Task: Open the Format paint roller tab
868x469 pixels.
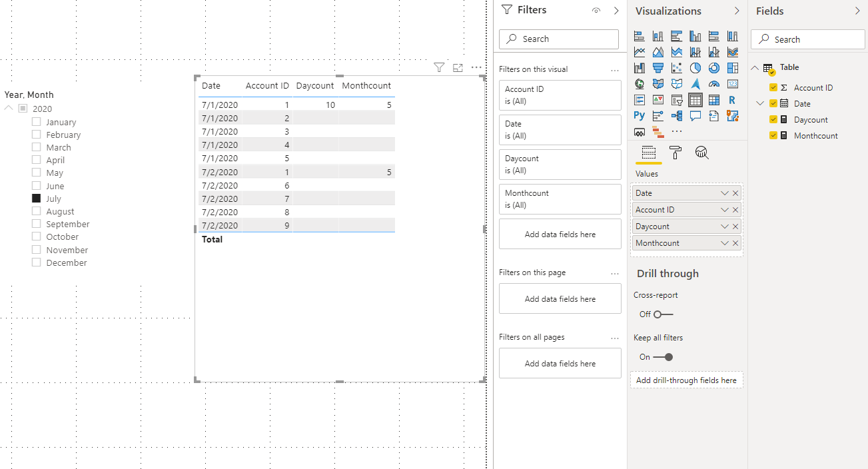Action: (675, 153)
